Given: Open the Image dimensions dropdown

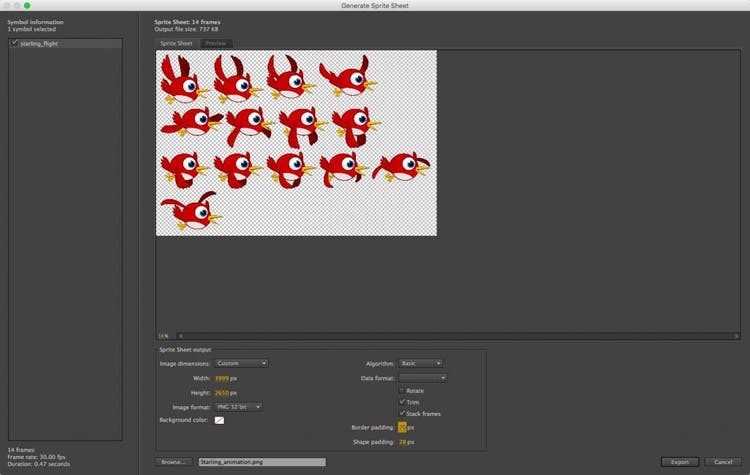Looking at the screenshot, I should (241, 363).
